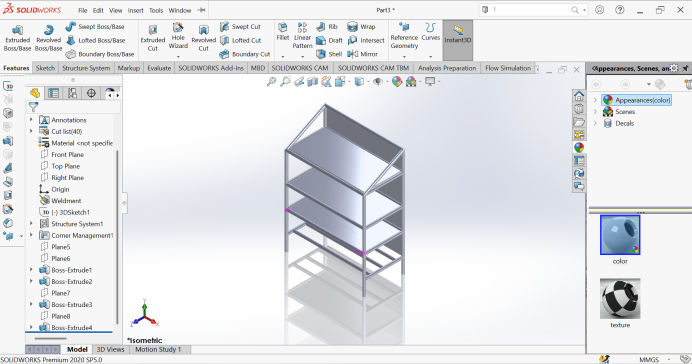
Task: Switch to the Sketch tab
Action: coord(45,68)
